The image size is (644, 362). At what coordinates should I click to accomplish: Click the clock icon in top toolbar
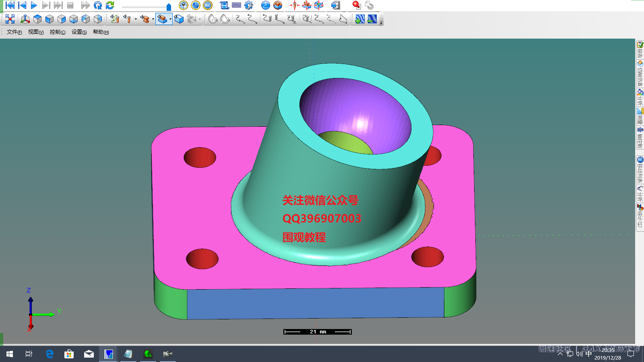(x=184, y=5)
